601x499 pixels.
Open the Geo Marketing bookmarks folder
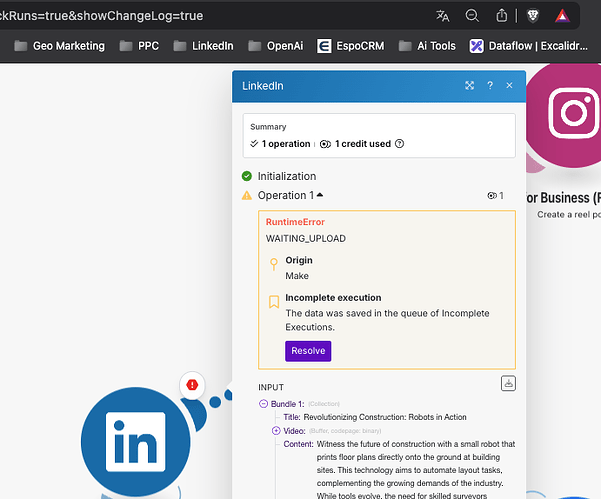(x=60, y=46)
